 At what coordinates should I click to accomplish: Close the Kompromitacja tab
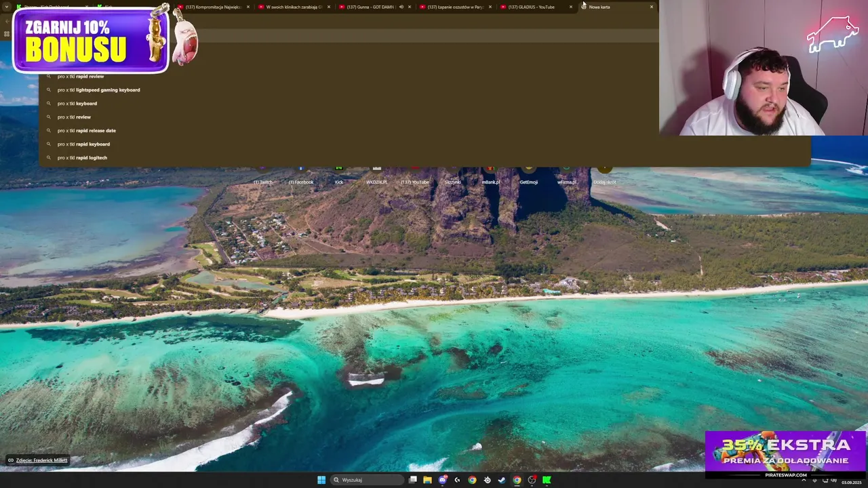tap(248, 7)
